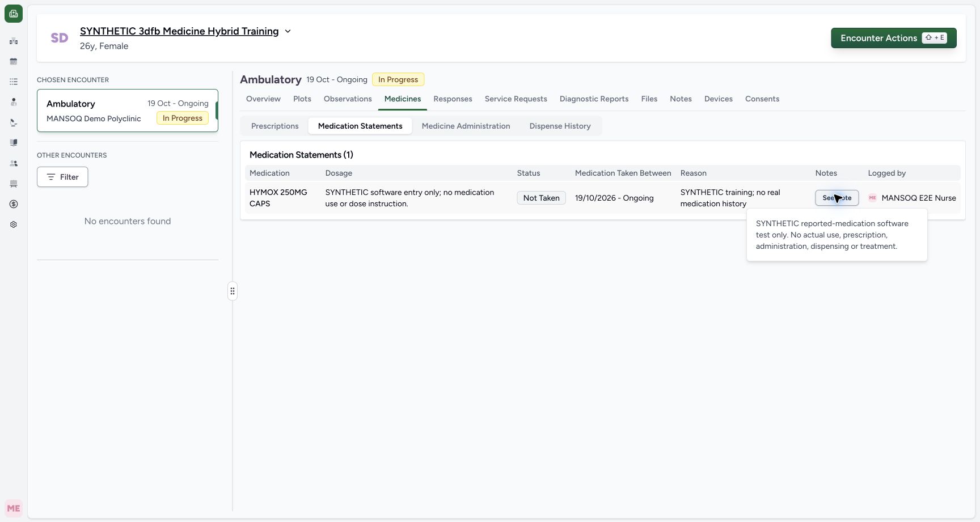
Task: Click the MANSOQ E2E Nurse logged-by entry
Action: [x=913, y=198]
